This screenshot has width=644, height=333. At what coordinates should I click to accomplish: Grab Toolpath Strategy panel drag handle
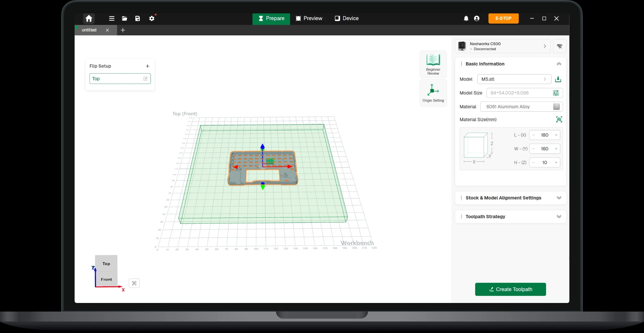(x=461, y=217)
